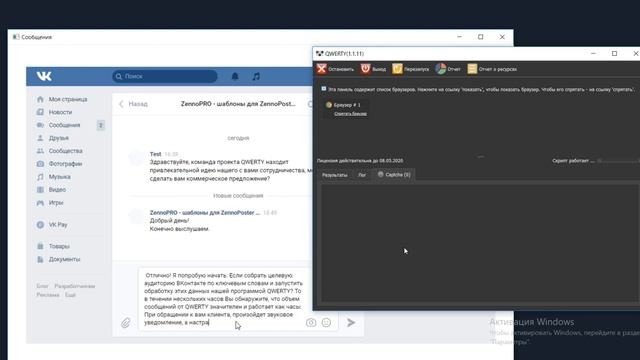Click the Реклама footer link
Image resolution: width=640 pixels, height=360 pixels.
pyautogui.click(x=48, y=295)
